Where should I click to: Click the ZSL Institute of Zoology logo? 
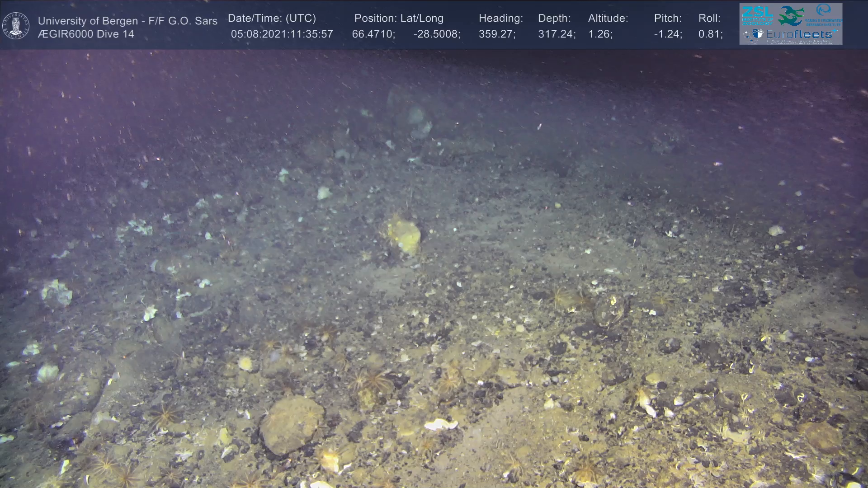(757, 15)
